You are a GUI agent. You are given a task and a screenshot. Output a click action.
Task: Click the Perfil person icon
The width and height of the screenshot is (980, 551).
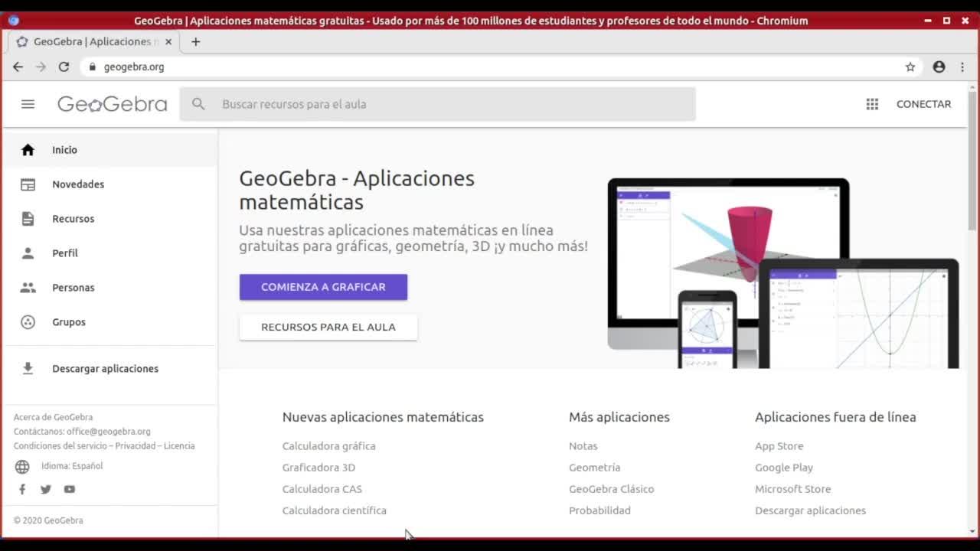tap(28, 253)
